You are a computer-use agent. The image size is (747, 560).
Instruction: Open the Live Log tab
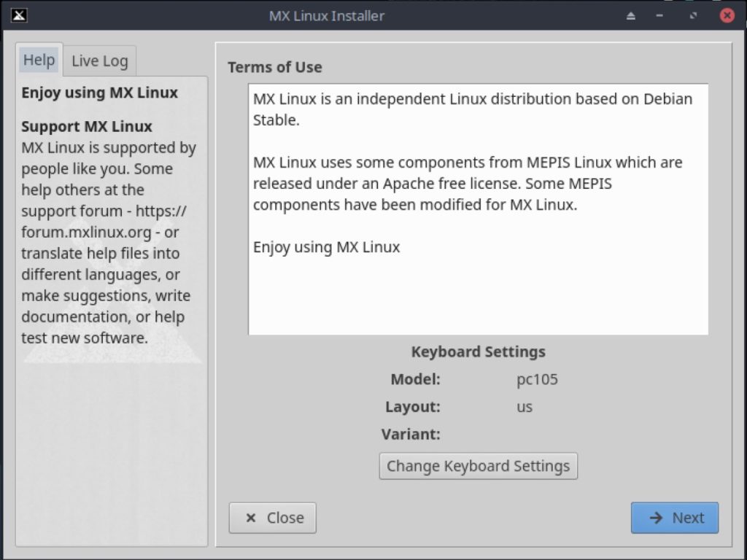[x=100, y=61]
